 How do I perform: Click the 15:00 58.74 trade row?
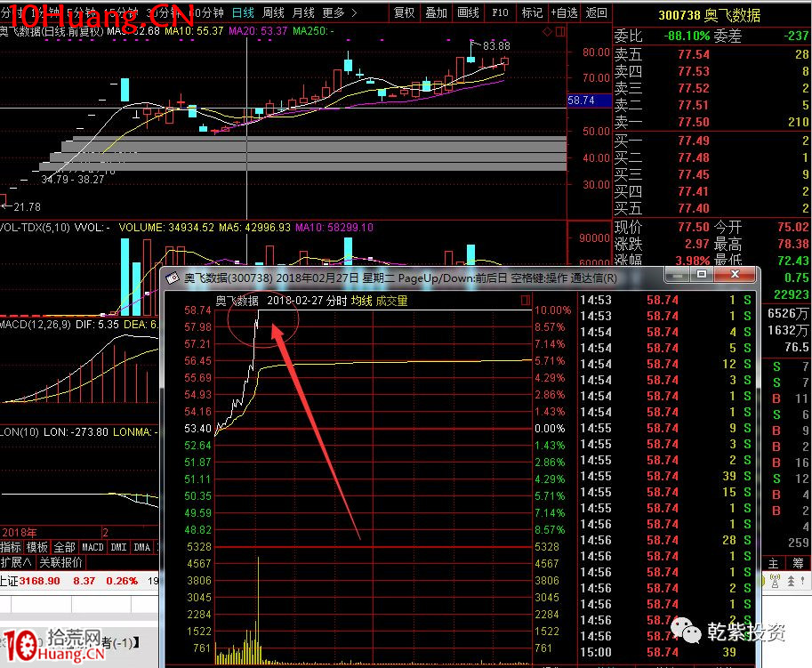point(666,652)
